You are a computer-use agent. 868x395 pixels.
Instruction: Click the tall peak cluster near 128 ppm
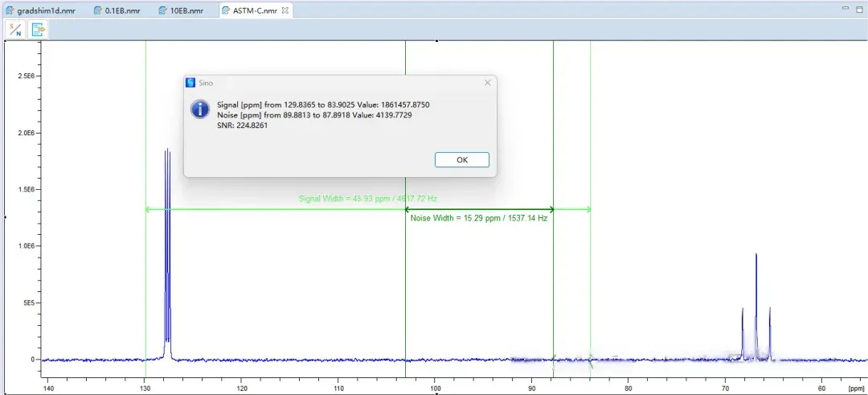click(x=167, y=241)
